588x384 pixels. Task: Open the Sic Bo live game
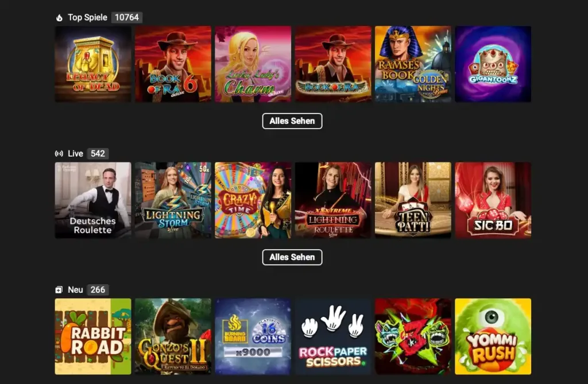click(x=493, y=200)
